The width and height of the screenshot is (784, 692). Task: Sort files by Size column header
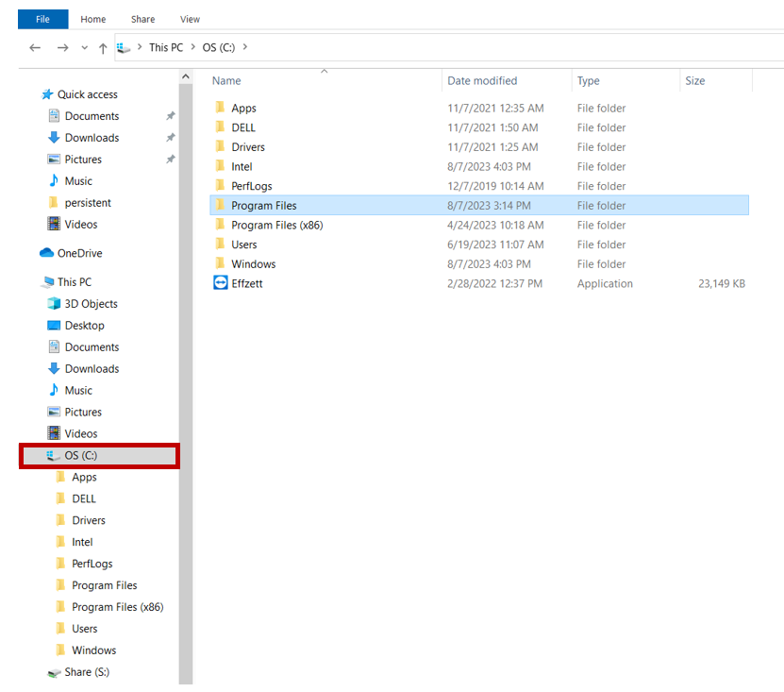(695, 81)
